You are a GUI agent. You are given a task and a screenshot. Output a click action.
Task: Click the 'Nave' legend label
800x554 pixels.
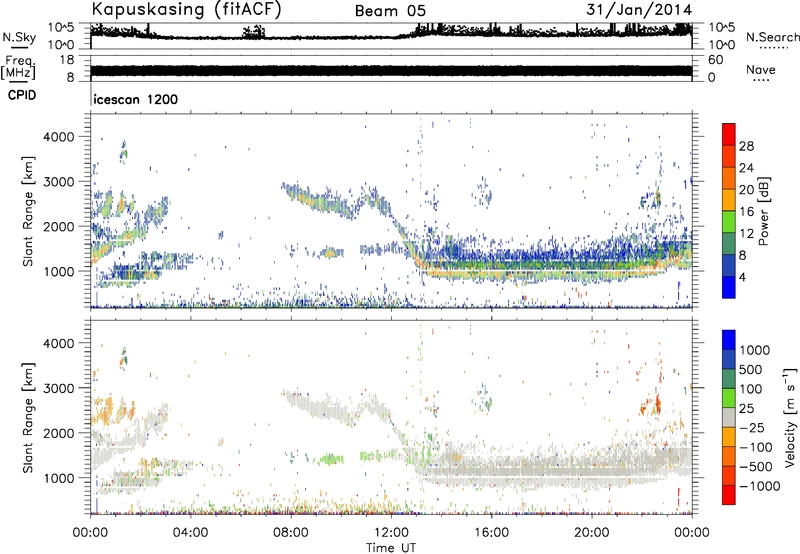point(761,69)
